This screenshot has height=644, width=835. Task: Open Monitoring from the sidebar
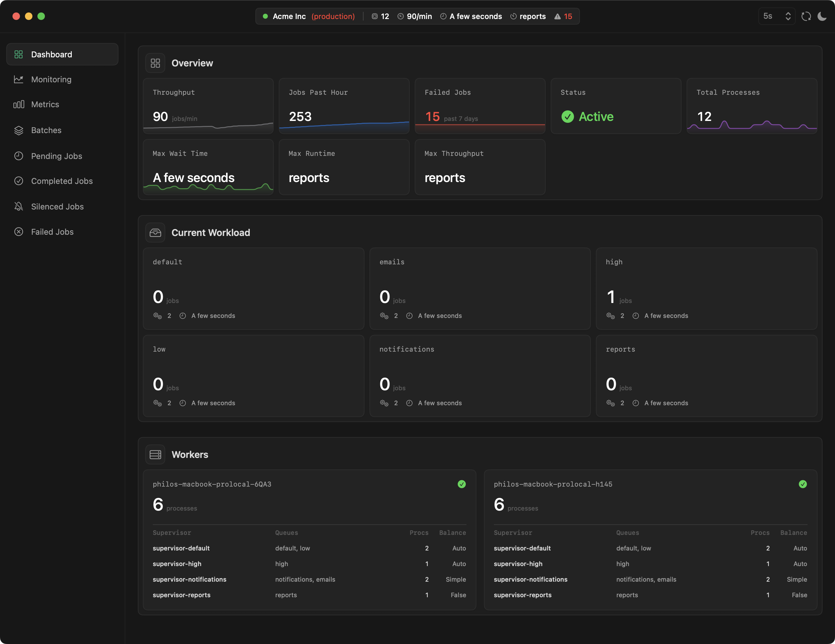click(x=51, y=79)
